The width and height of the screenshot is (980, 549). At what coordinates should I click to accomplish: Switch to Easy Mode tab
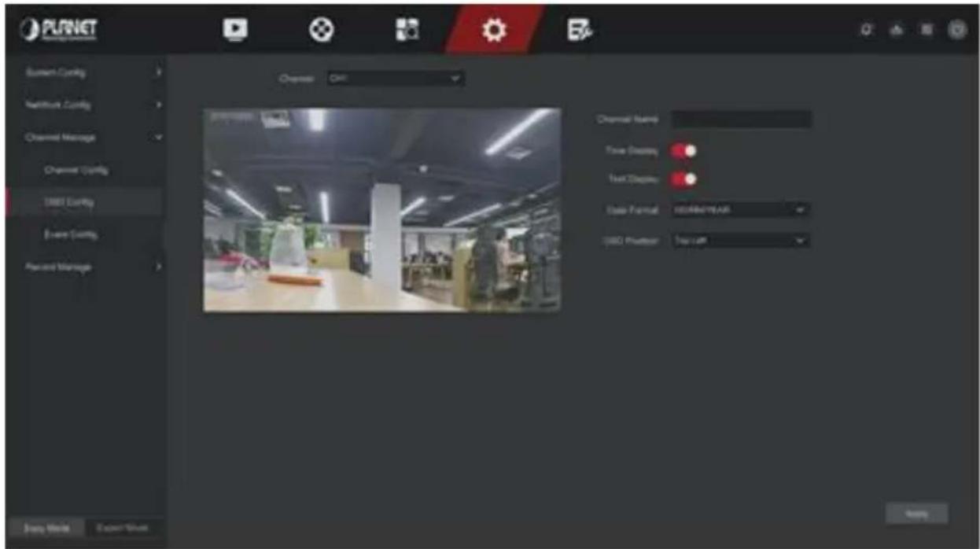pos(45,528)
